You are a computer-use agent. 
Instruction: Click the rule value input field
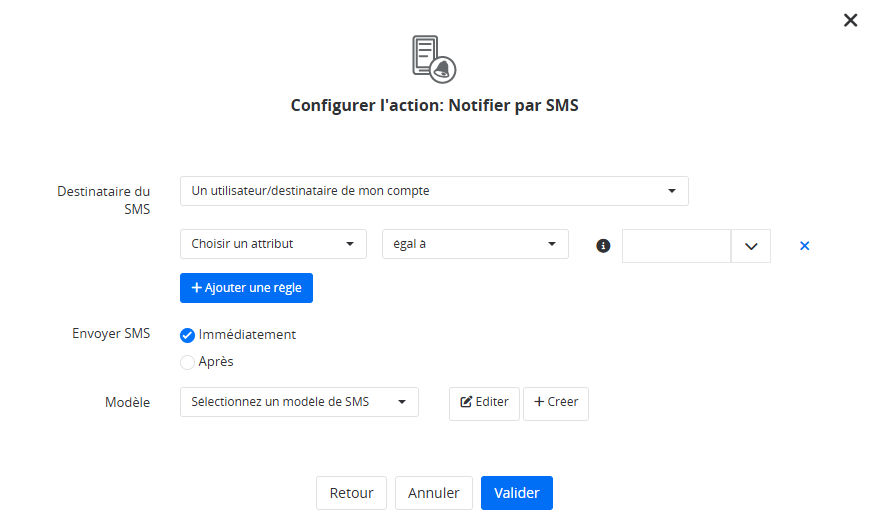click(x=677, y=246)
